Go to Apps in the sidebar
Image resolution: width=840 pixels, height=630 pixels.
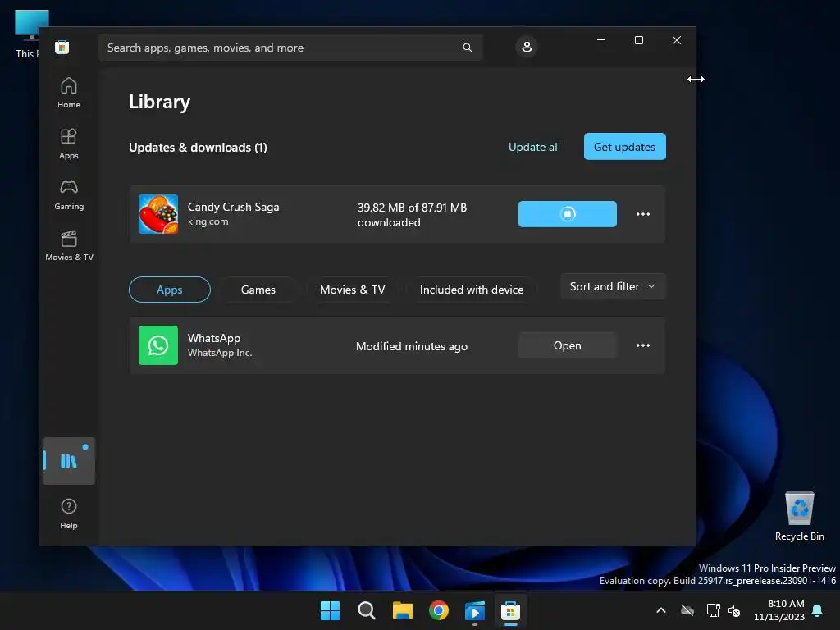tap(69, 144)
